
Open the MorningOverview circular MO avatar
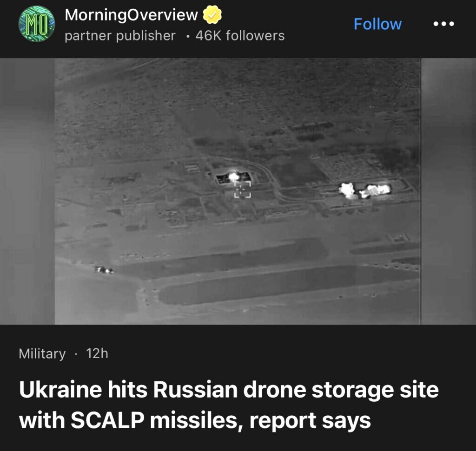37,24
